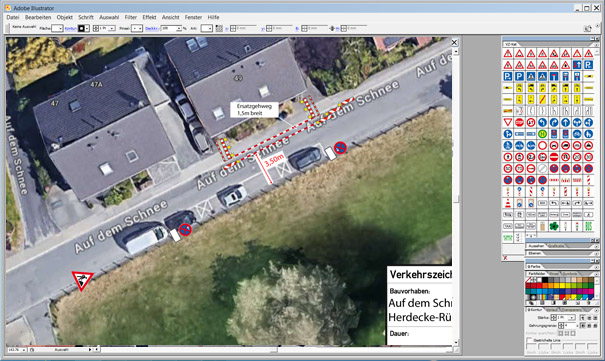Open the Stärke dropdown in the Kontur panel
The image size is (605, 361).
(572, 318)
